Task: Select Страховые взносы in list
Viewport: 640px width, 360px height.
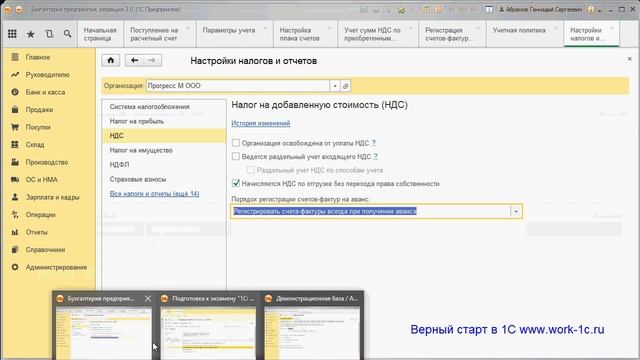Action: click(x=164, y=179)
